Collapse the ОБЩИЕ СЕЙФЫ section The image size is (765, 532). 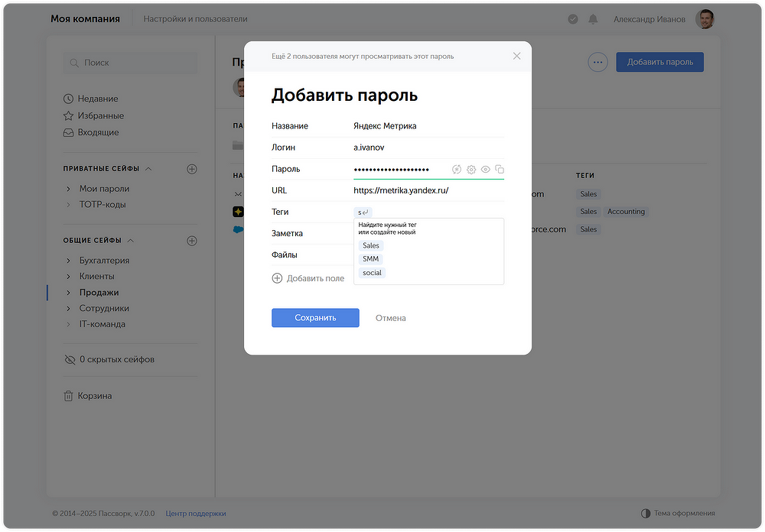(x=130, y=241)
